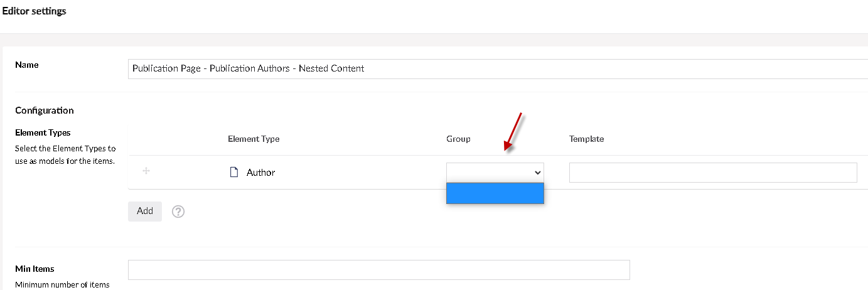Image resolution: width=868 pixels, height=290 pixels.
Task: Click into the Template input field
Action: [x=712, y=173]
